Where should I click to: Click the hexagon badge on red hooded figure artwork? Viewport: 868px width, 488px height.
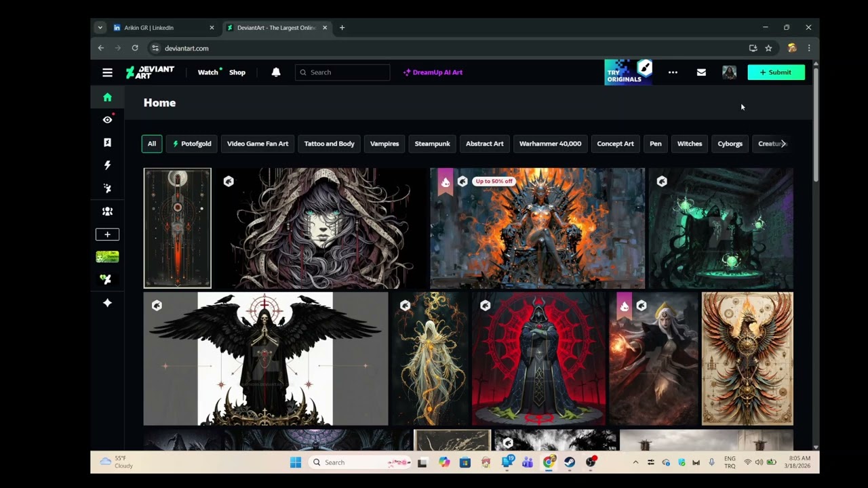coord(485,306)
